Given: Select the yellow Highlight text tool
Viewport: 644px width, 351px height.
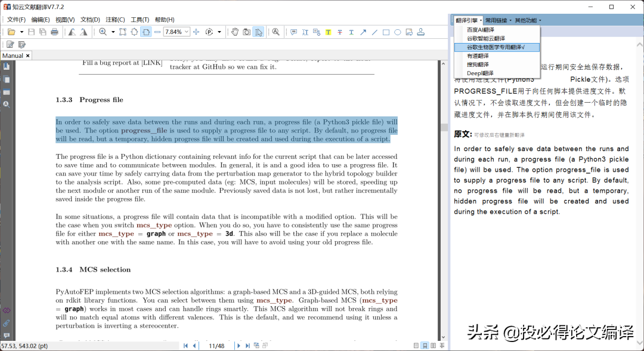Looking at the screenshot, I should [328, 32].
